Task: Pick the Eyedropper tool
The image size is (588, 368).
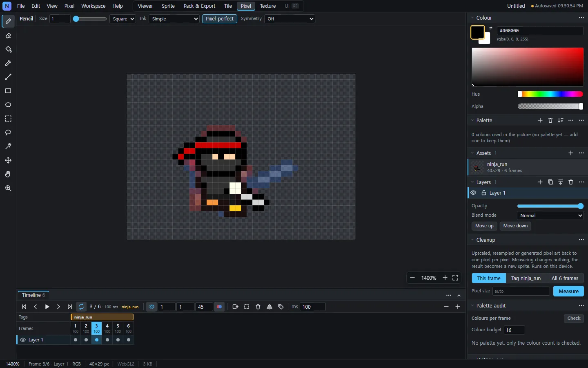Action: coord(8,63)
